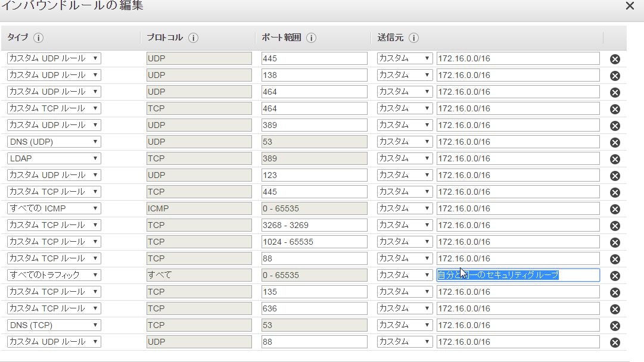
Task: Click port range field showing 1024 - 65535
Action: [314, 242]
